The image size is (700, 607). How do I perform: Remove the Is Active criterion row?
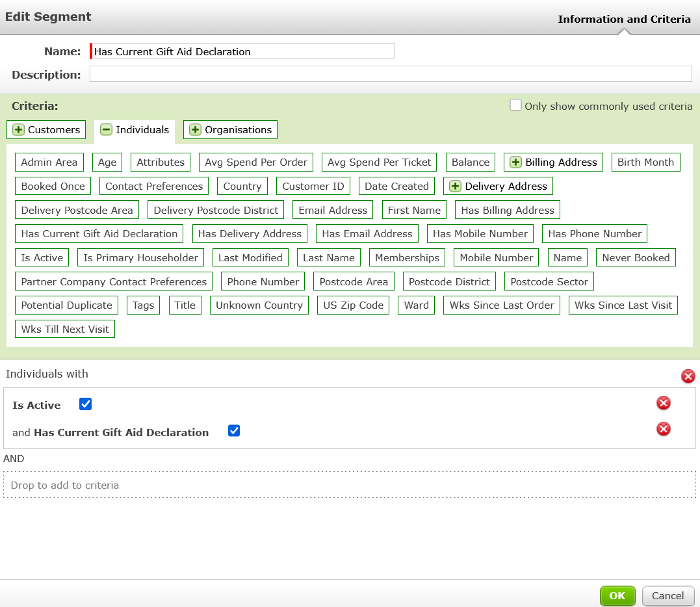coord(663,404)
